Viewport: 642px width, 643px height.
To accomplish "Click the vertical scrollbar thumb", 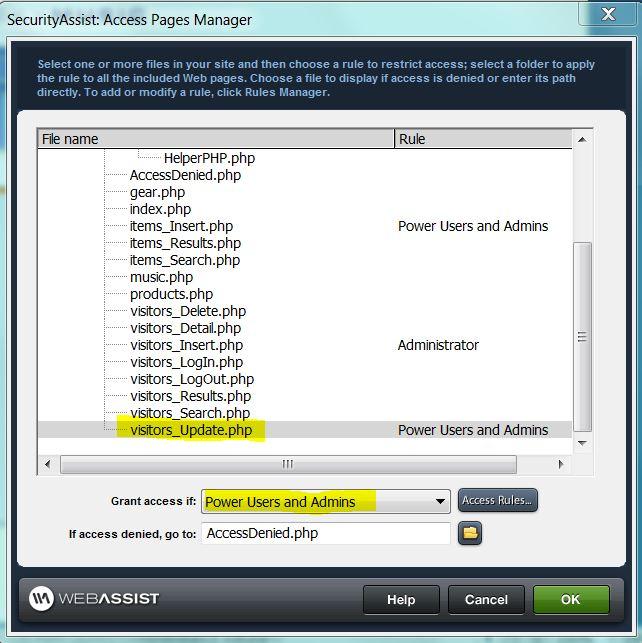I will tap(582, 337).
